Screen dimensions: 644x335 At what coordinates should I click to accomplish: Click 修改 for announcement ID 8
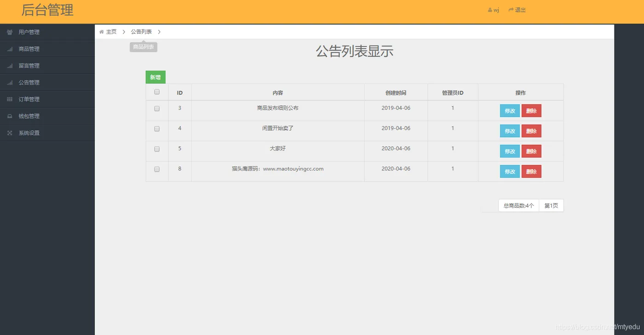point(510,171)
